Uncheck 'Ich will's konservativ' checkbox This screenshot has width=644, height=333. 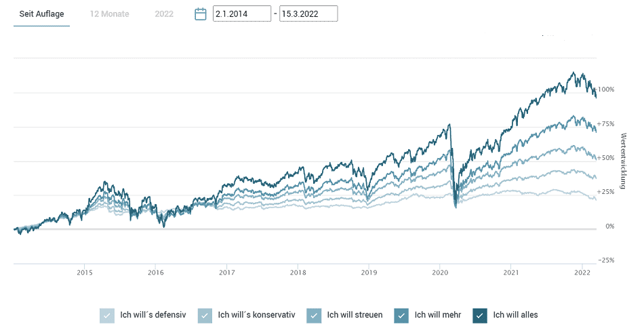pyautogui.click(x=205, y=316)
